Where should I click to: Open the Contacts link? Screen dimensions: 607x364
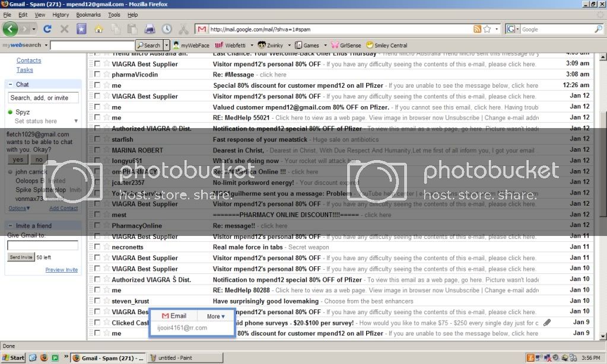(x=28, y=60)
